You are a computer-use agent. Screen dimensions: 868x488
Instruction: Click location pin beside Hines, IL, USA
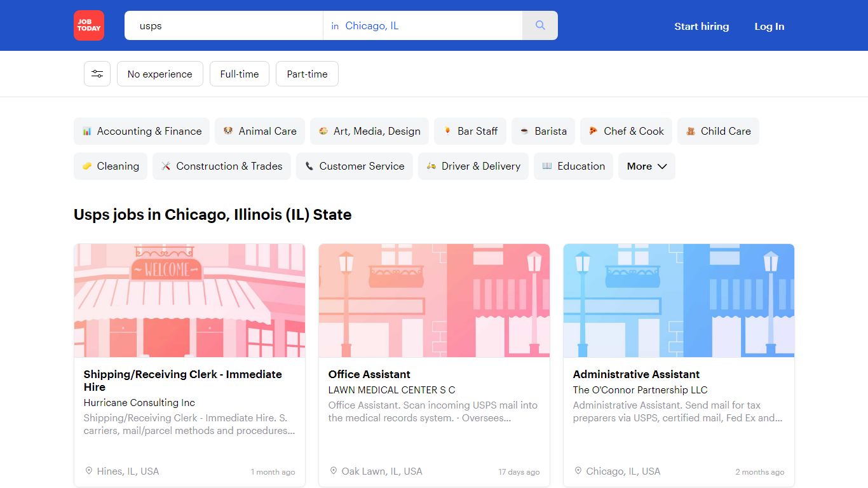pos(89,471)
